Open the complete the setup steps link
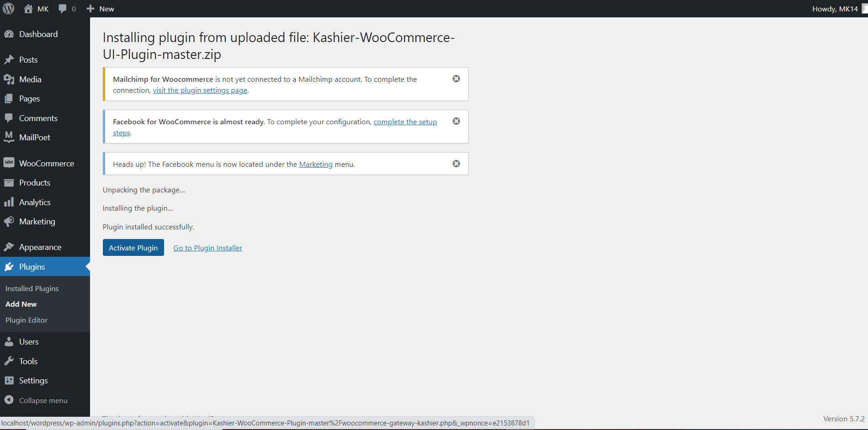This screenshot has height=430, width=868. [405, 122]
